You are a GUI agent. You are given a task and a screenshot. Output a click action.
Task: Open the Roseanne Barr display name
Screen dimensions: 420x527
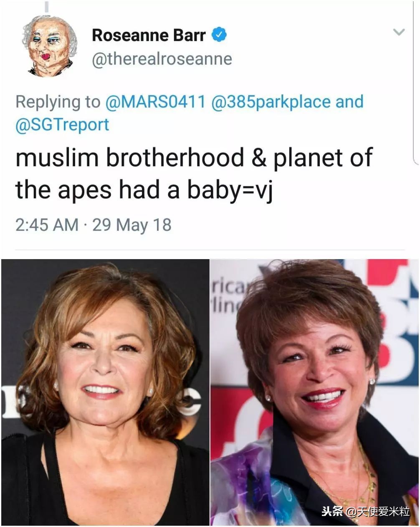(x=148, y=36)
